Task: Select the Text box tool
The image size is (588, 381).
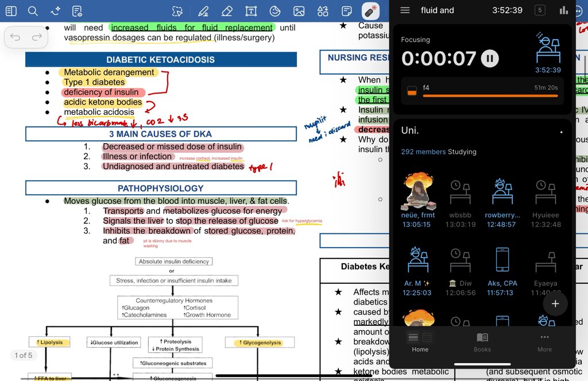Action: [x=251, y=11]
